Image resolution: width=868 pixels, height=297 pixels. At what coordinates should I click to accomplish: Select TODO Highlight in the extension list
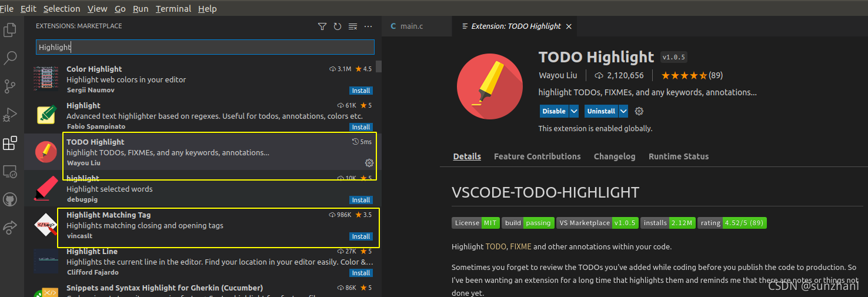(203, 152)
